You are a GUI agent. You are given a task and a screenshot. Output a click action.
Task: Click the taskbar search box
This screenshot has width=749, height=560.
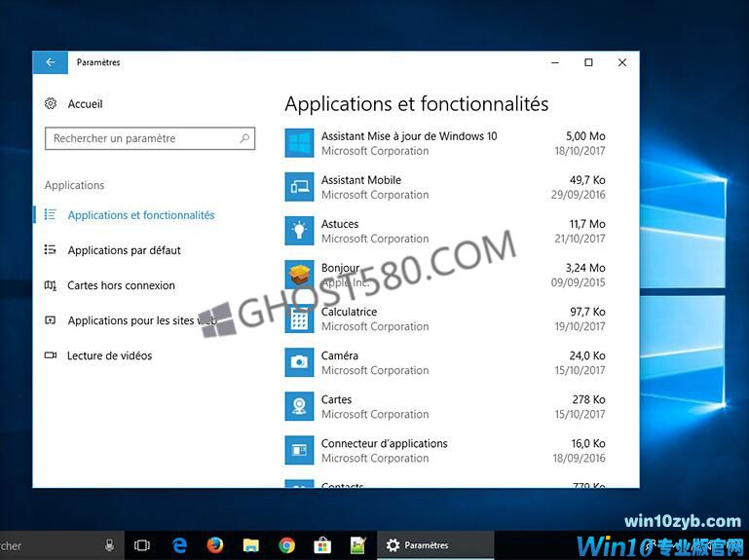point(62,545)
